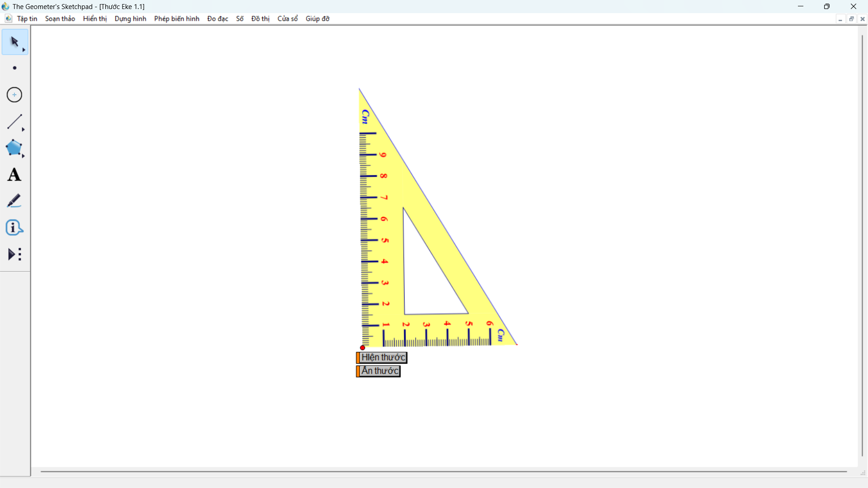Open the Dựng hình menu

pos(130,19)
